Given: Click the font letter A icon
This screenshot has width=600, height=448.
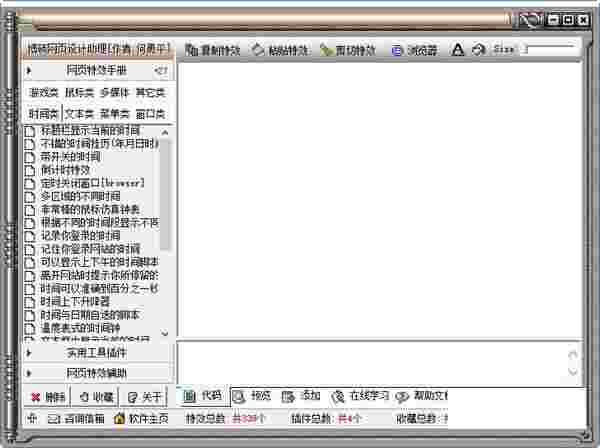Looking at the screenshot, I should (457, 49).
